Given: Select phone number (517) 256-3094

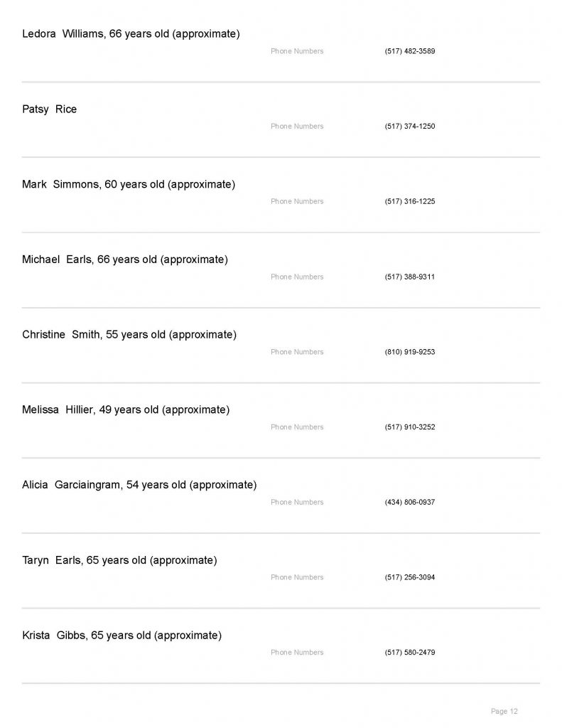Looking at the screenshot, I should [x=409, y=578].
